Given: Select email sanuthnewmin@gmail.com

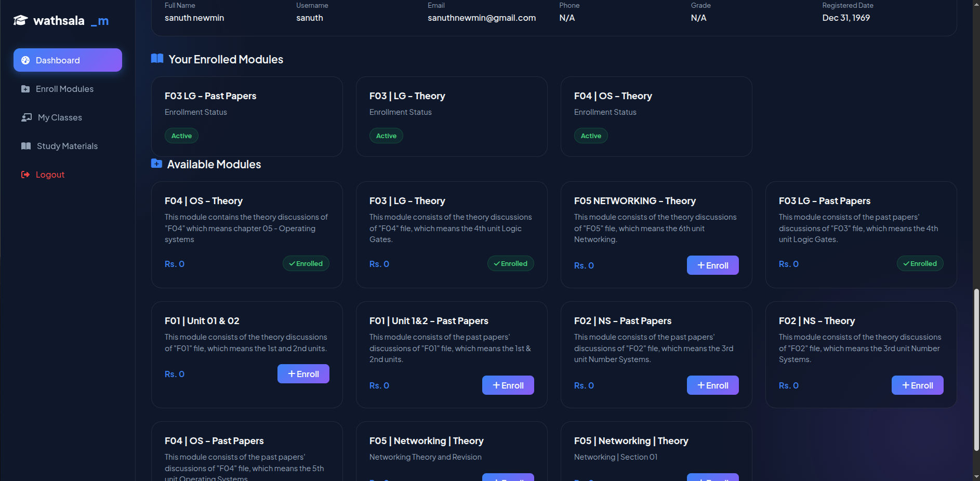Looking at the screenshot, I should pyautogui.click(x=482, y=18).
